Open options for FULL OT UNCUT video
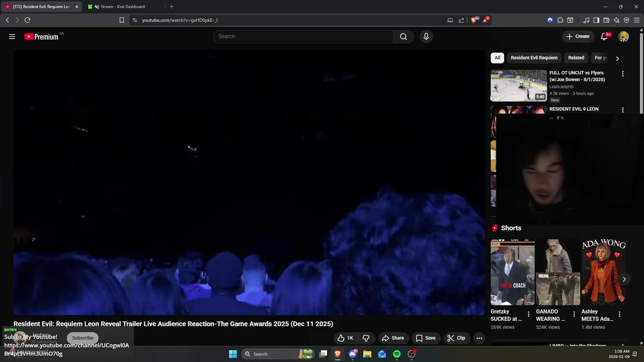The height and width of the screenshot is (362, 644). pyautogui.click(x=623, y=74)
